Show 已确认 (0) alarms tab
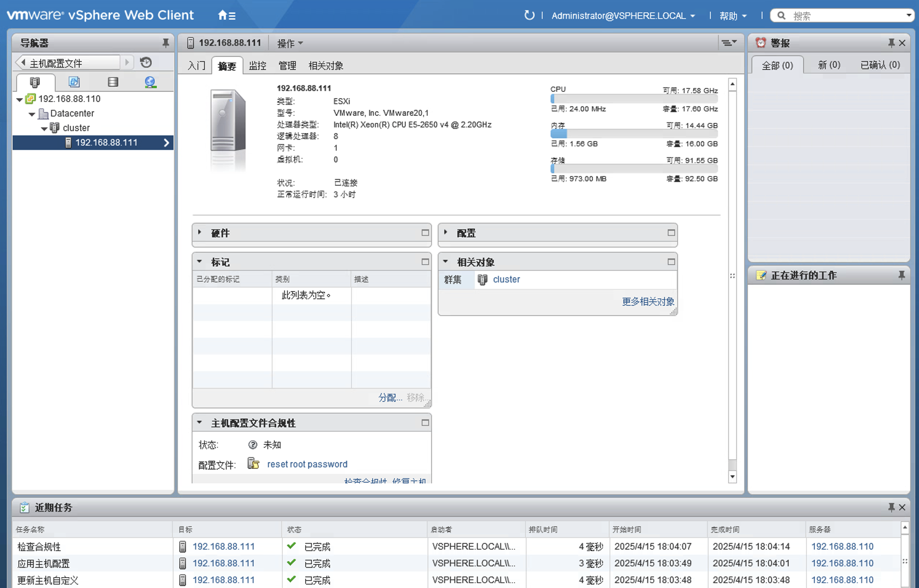919x588 pixels. point(880,65)
